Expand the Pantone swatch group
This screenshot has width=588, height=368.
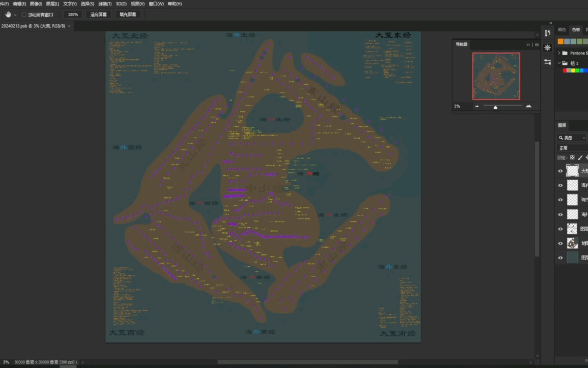tap(559, 53)
